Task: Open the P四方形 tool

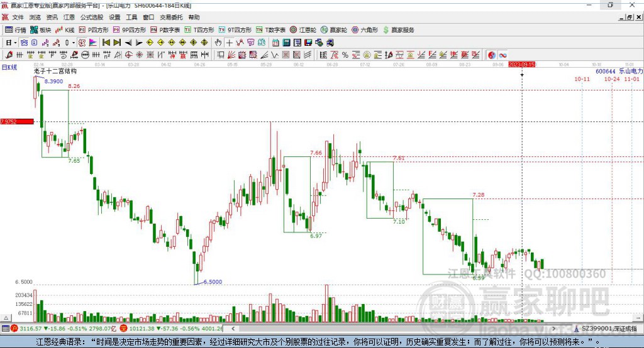Action: pyautogui.click(x=94, y=30)
